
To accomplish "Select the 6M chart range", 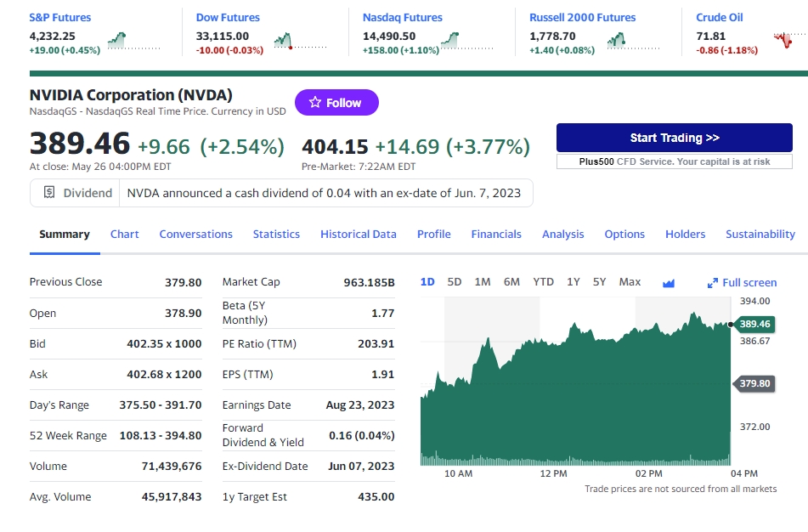I will coord(511,282).
